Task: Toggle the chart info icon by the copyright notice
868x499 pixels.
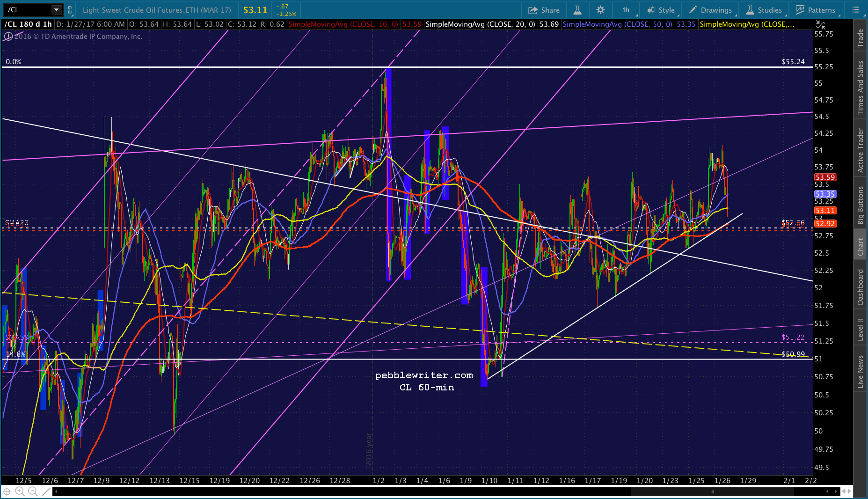Action: pos(8,37)
